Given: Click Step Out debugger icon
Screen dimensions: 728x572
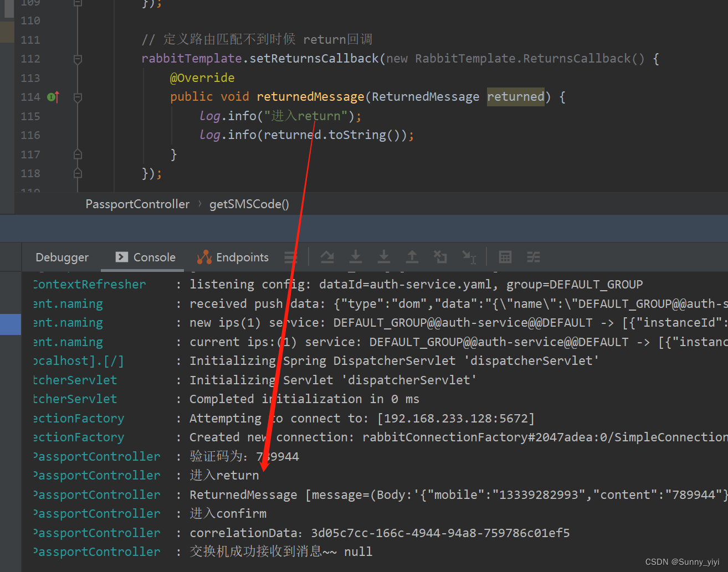Looking at the screenshot, I should pos(412,257).
